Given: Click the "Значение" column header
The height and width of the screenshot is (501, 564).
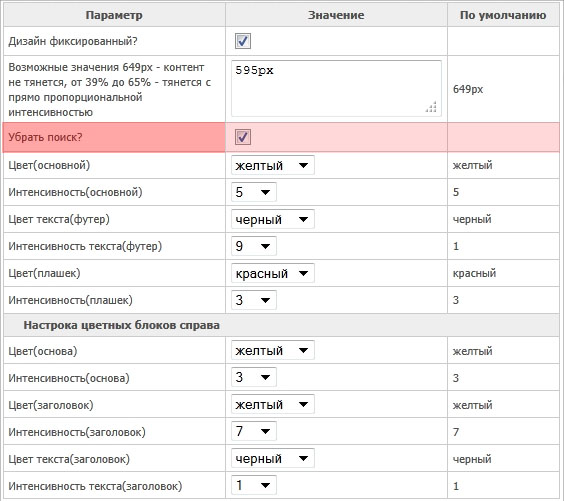Looking at the screenshot, I should 336,15.
